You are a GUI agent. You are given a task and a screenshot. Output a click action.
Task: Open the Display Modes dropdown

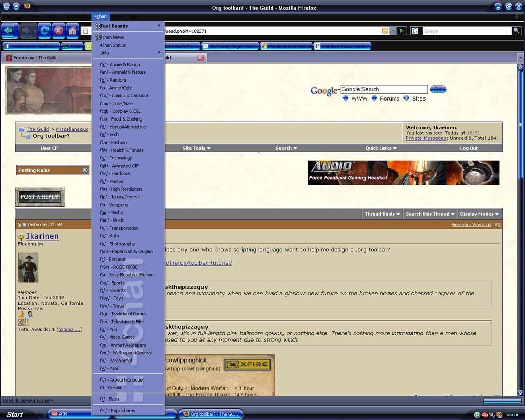[479, 214]
